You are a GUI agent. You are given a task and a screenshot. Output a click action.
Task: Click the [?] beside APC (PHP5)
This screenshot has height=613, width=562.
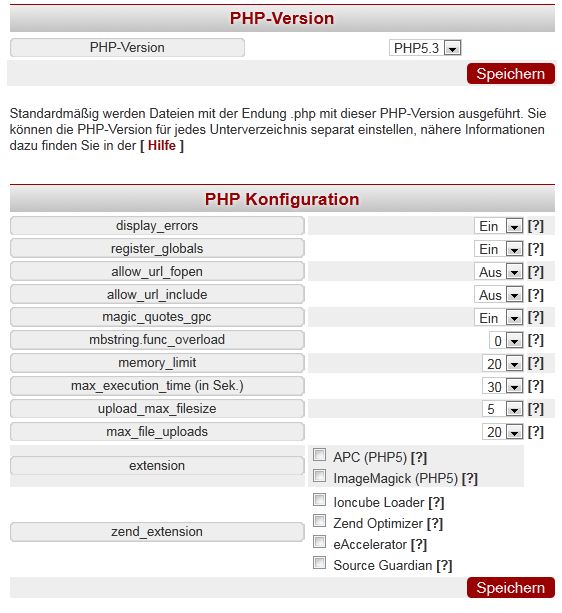tap(419, 457)
